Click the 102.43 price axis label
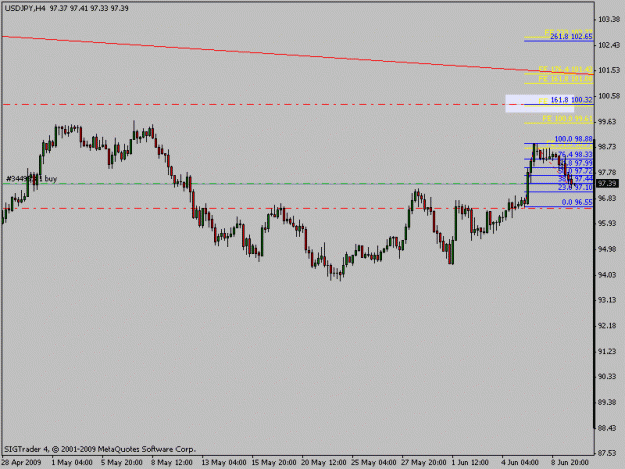The height and width of the screenshot is (469, 625). click(609, 45)
